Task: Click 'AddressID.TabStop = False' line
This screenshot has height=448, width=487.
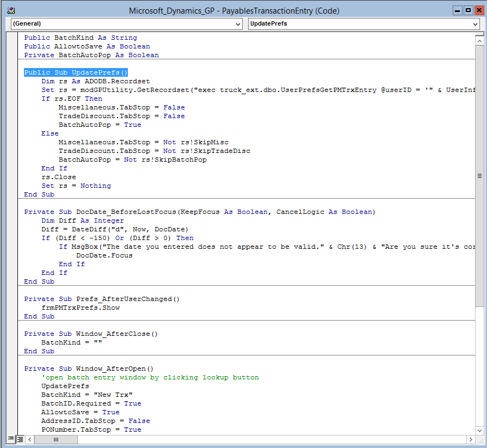Action: 96,420
